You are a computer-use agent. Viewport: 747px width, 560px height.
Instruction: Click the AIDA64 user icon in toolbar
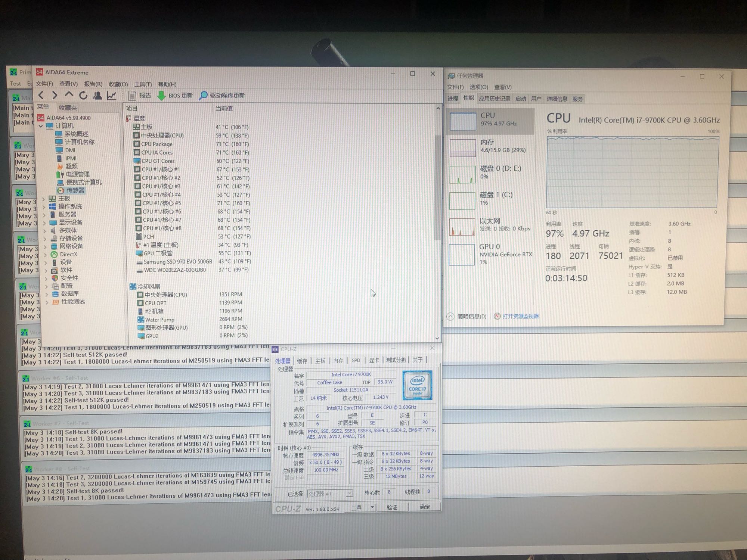coord(97,96)
